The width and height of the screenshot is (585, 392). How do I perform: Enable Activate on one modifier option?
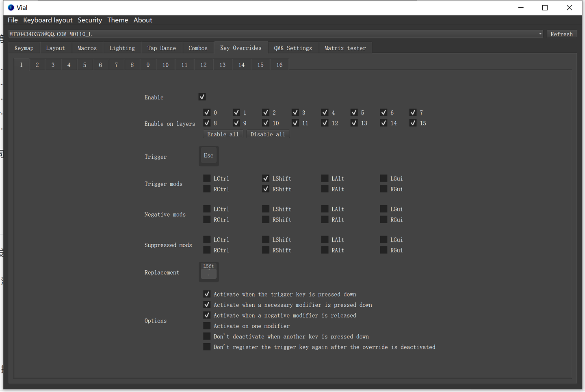207,326
